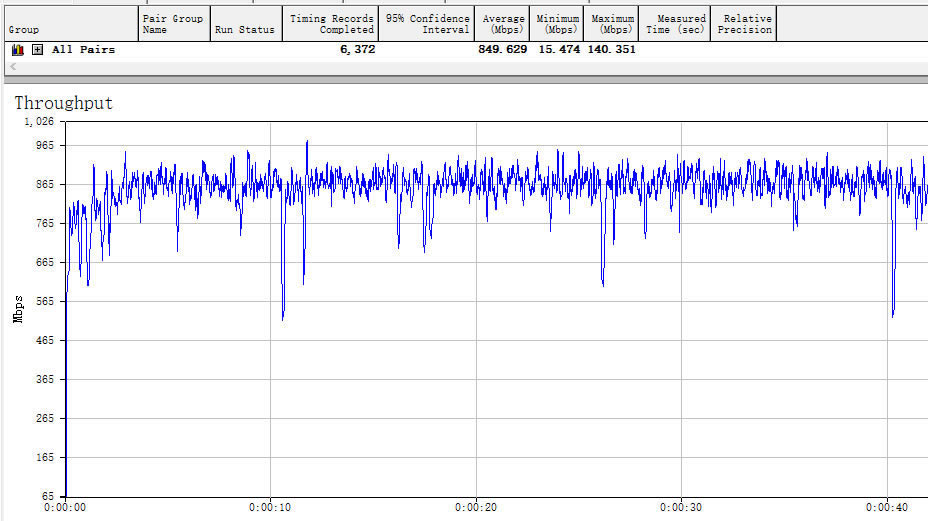Image resolution: width=928 pixels, height=521 pixels.
Task: Click the Pair Group Name column header
Action: (x=174, y=24)
